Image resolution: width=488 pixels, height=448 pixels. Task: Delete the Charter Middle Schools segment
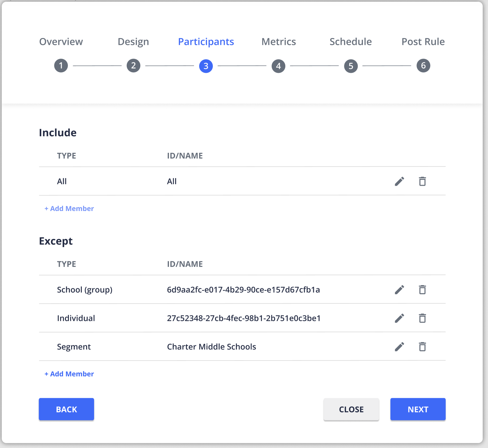tap(422, 347)
